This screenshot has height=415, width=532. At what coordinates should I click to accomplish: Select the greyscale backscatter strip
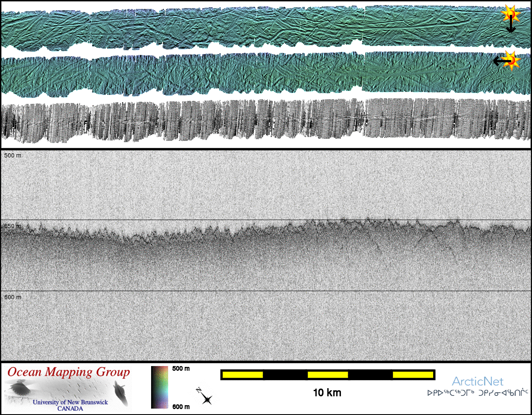pyautogui.click(x=266, y=120)
